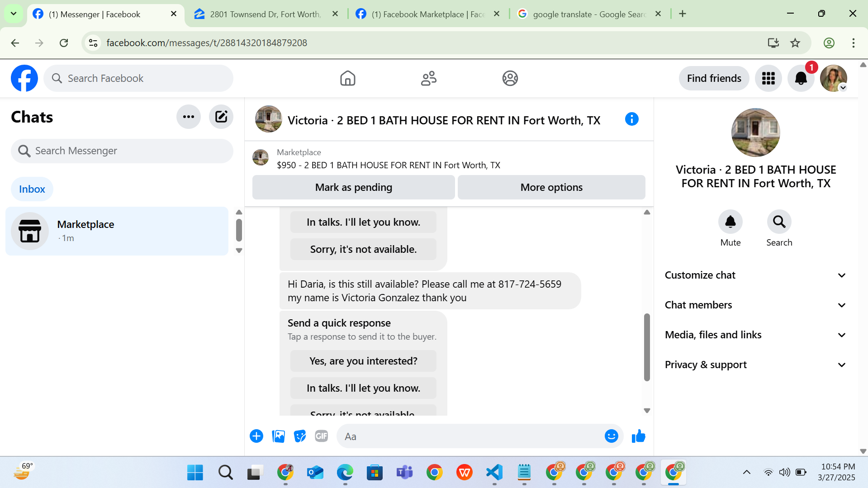Click the $950 Marketplace listing link

tap(389, 166)
